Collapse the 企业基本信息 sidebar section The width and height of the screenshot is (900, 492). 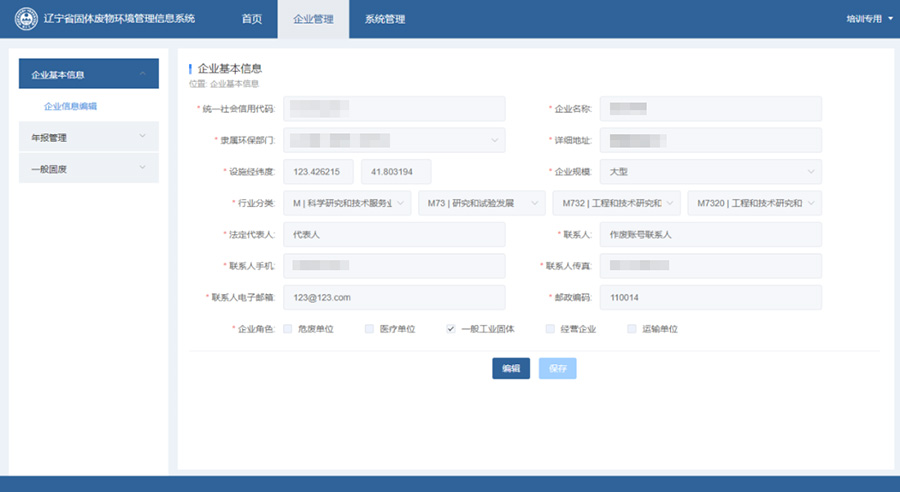coord(89,73)
